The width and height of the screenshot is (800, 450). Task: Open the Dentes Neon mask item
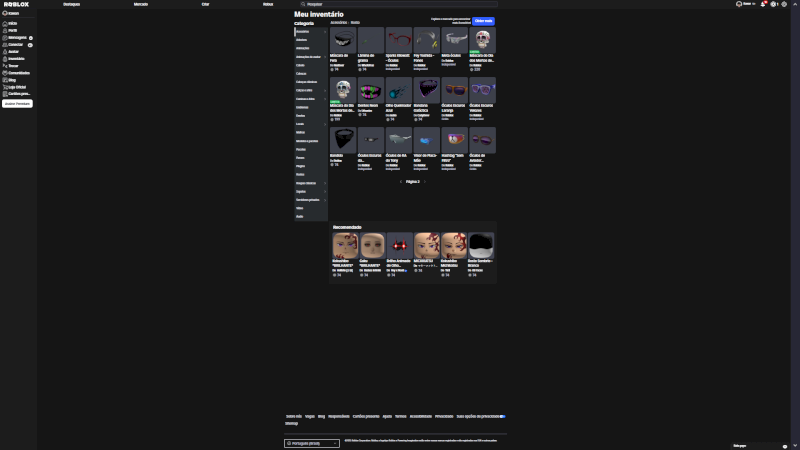click(371, 90)
